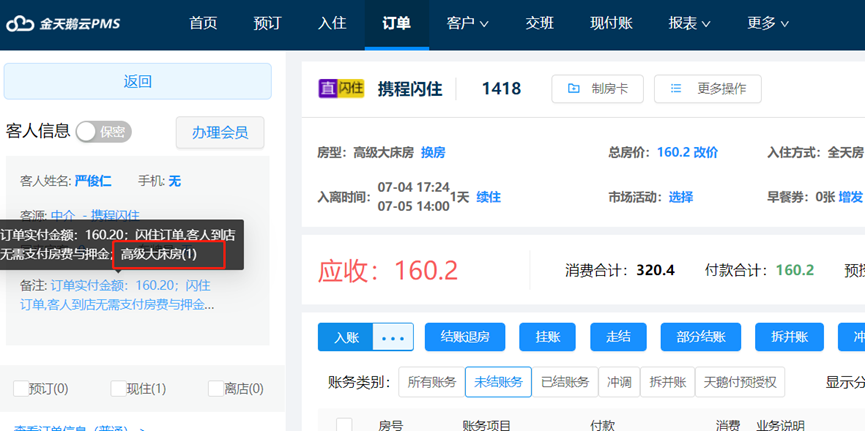Click the 制房卡 button
The width and height of the screenshot is (865, 431).
point(597,89)
